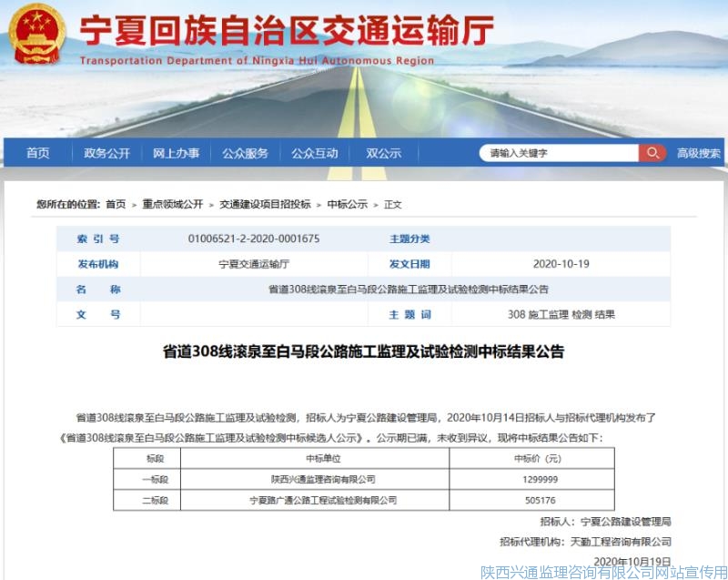Click bid price 505176

click(x=540, y=500)
